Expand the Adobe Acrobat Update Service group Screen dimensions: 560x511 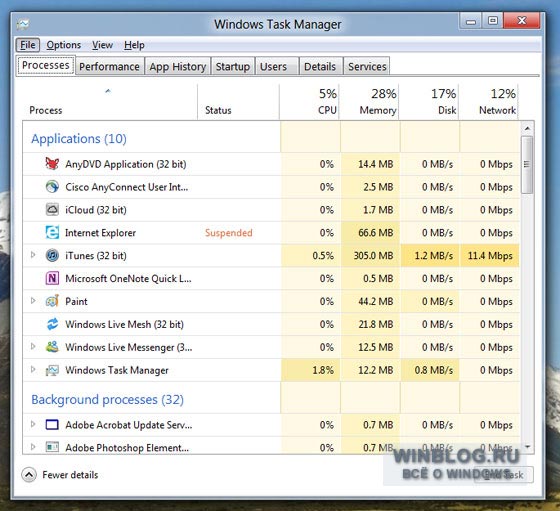[33, 424]
